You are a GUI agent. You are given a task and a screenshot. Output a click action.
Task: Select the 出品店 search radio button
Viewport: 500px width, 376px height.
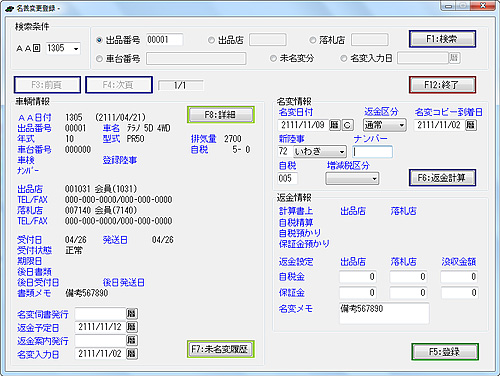pyautogui.click(x=211, y=40)
